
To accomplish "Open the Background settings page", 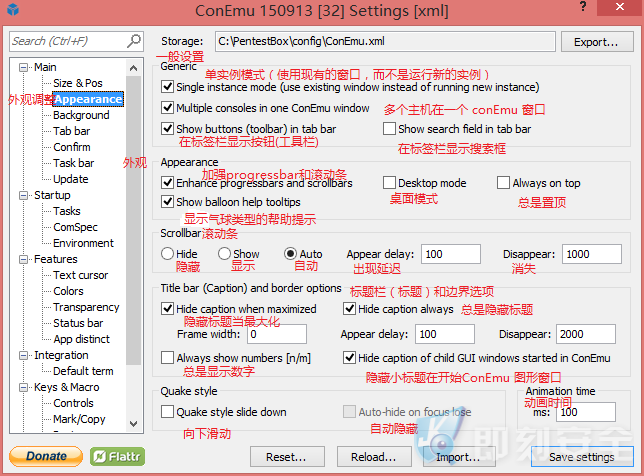I will point(81,115).
